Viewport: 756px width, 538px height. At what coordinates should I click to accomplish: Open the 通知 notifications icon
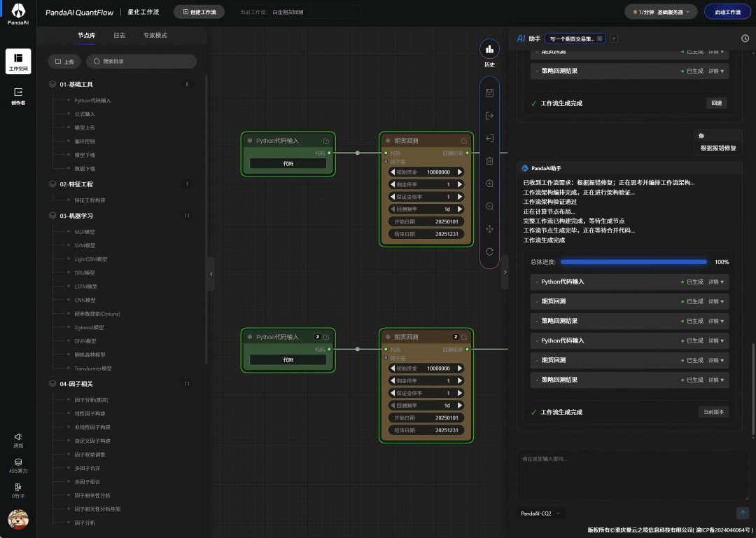tap(18, 440)
